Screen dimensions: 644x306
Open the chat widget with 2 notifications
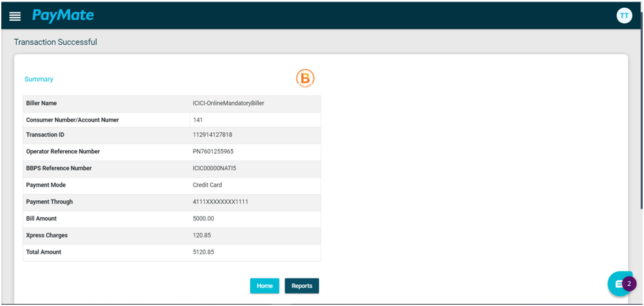(x=621, y=284)
